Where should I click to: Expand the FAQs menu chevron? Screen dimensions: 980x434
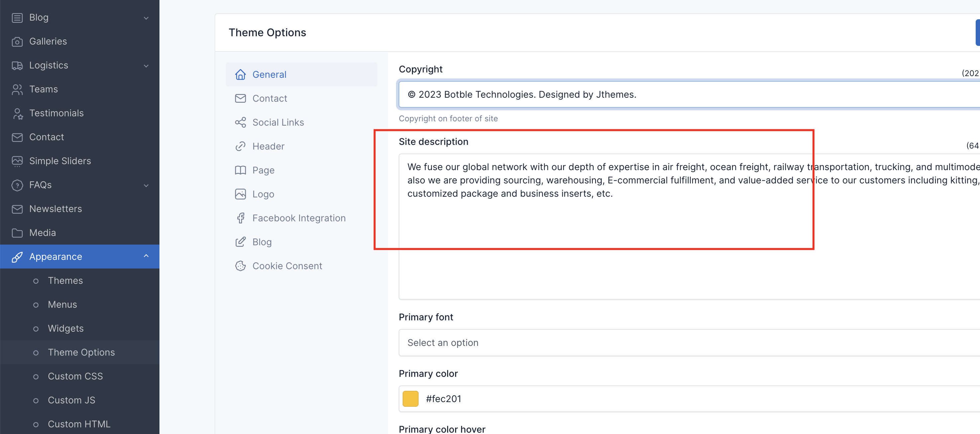click(x=146, y=185)
